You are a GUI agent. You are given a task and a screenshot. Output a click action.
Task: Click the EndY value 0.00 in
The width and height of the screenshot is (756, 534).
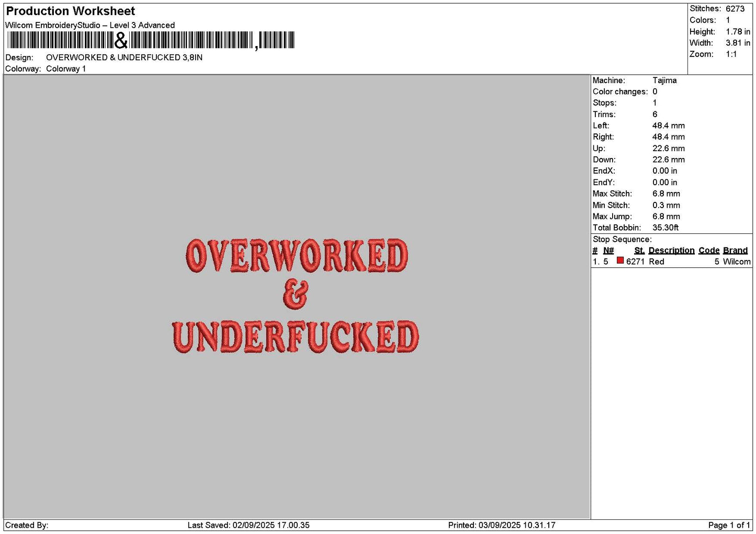coord(664,183)
